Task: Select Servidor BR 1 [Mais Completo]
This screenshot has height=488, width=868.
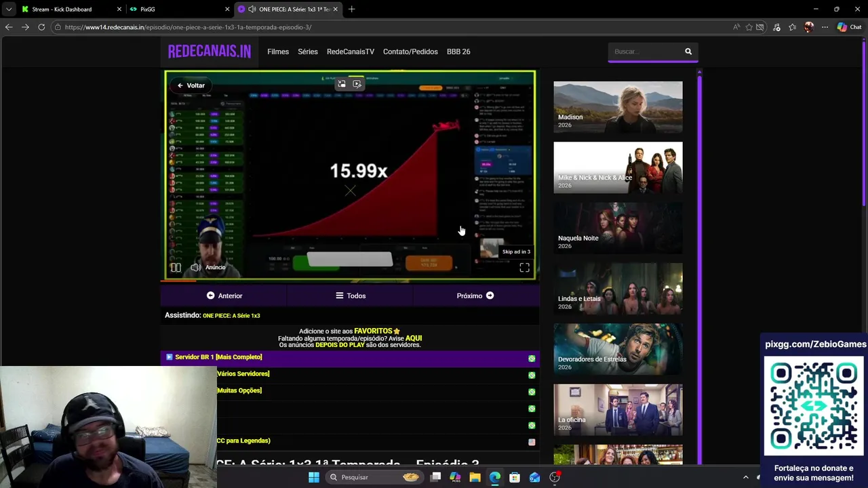Action: coord(350,357)
